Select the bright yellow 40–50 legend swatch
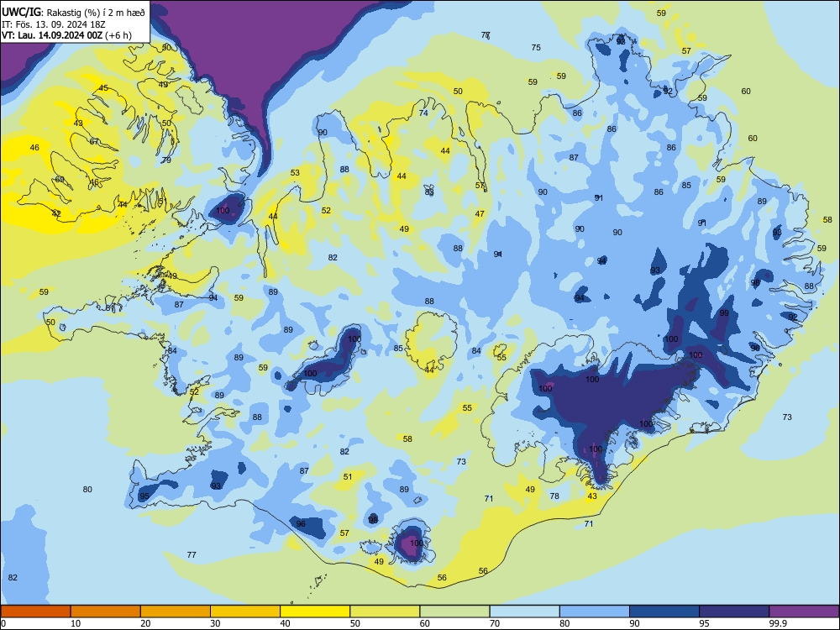 [x=315, y=612]
